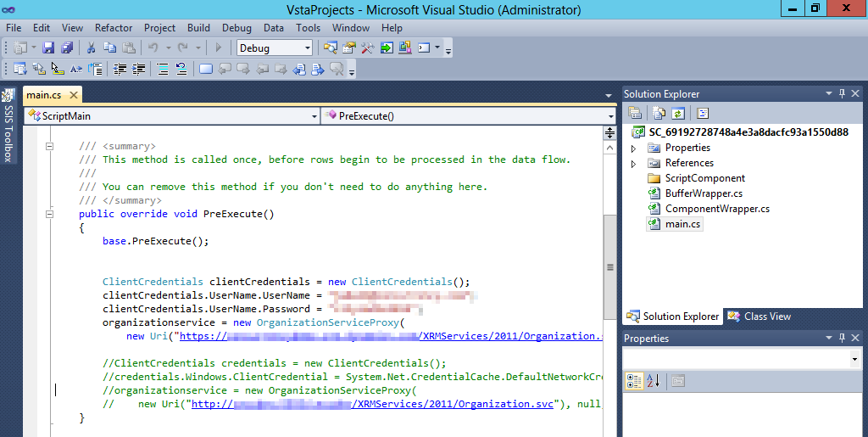Image resolution: width=868 pixels, height=437 pixels.
Task: Uncomment the selected lines icon
Action: click(x=181, y=69)
